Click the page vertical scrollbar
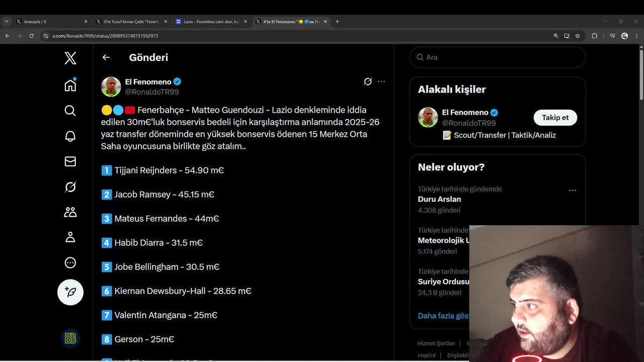644x362 pixels. click(x=641, y=75)
